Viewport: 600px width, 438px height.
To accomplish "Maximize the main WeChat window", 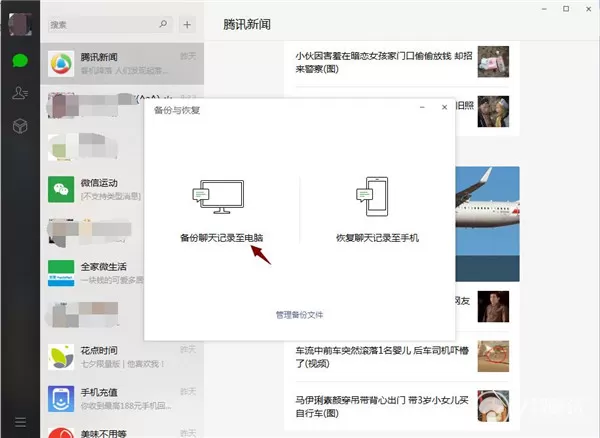I will click(x=566, y=9).
